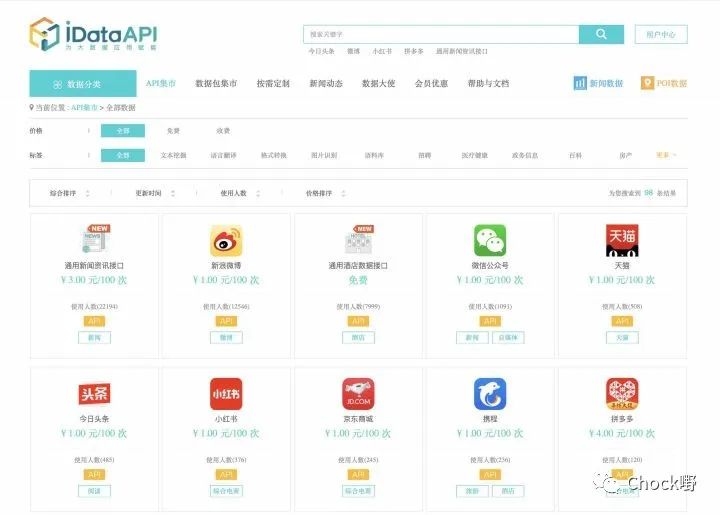This screenshot has height=515, width=720.
Task: Click the 小红书 hot keyword below search
Action: [x=382, y=51]
